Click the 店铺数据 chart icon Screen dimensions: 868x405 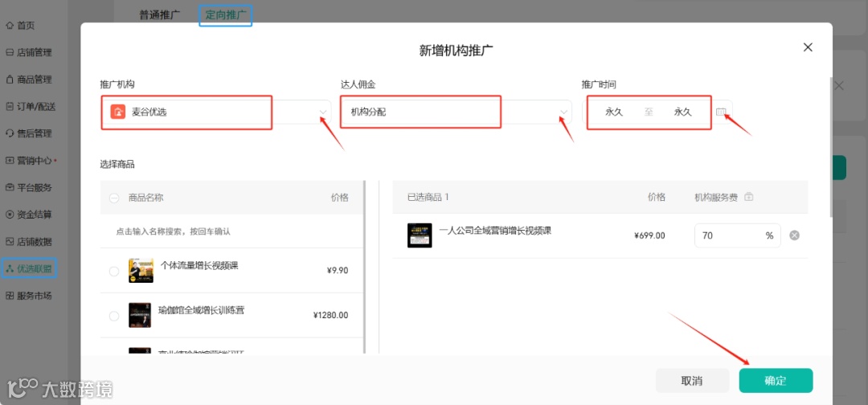10,242
